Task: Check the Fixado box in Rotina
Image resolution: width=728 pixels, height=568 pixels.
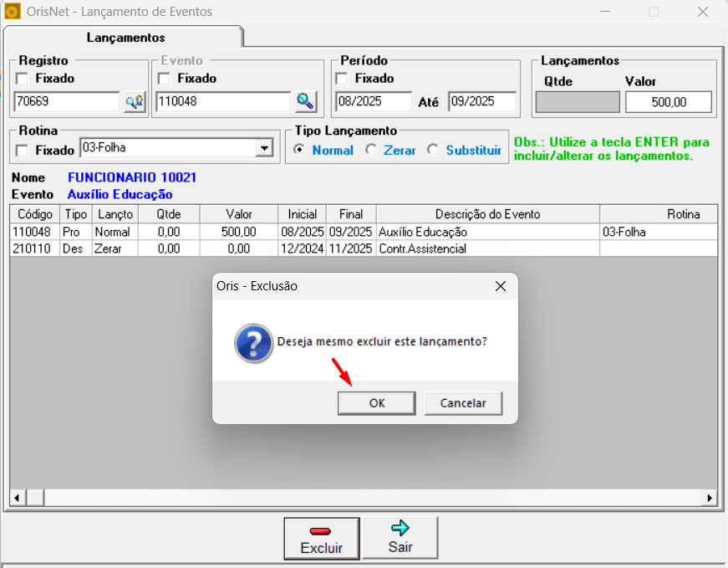Action: [x=22, y=151]
